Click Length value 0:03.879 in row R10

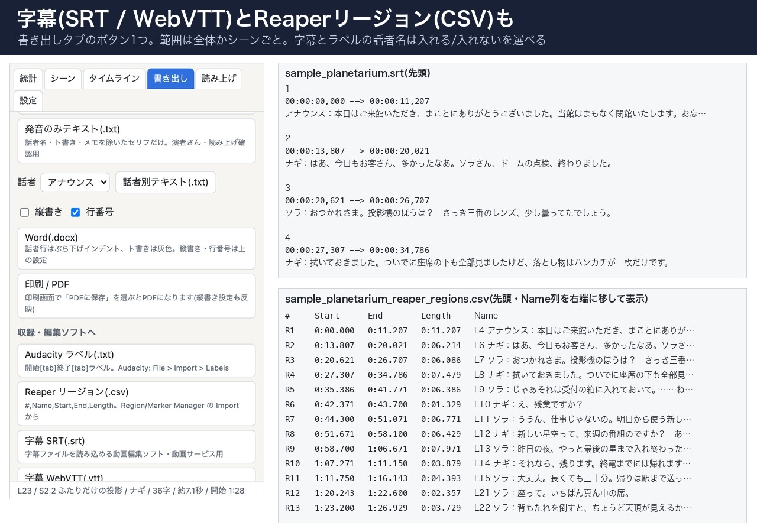(441, 463)
